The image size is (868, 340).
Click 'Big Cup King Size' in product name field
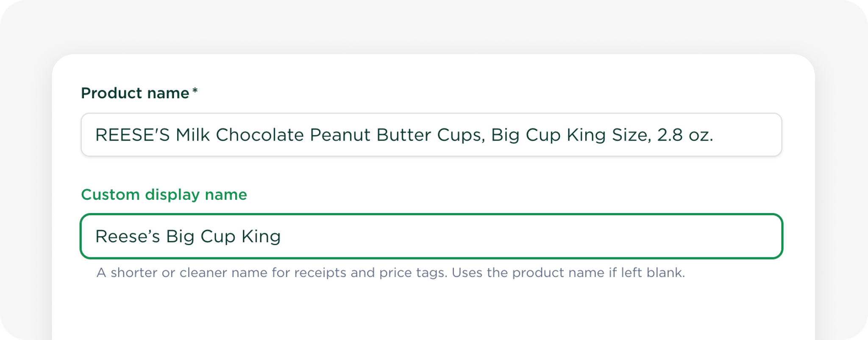point(571,135)
